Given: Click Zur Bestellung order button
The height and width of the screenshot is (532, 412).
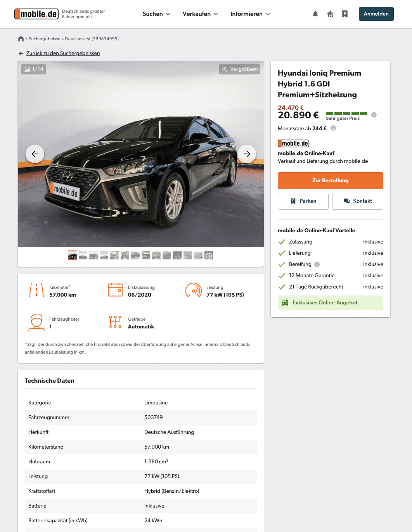Looking at the screenshot, I should (331, 181).
